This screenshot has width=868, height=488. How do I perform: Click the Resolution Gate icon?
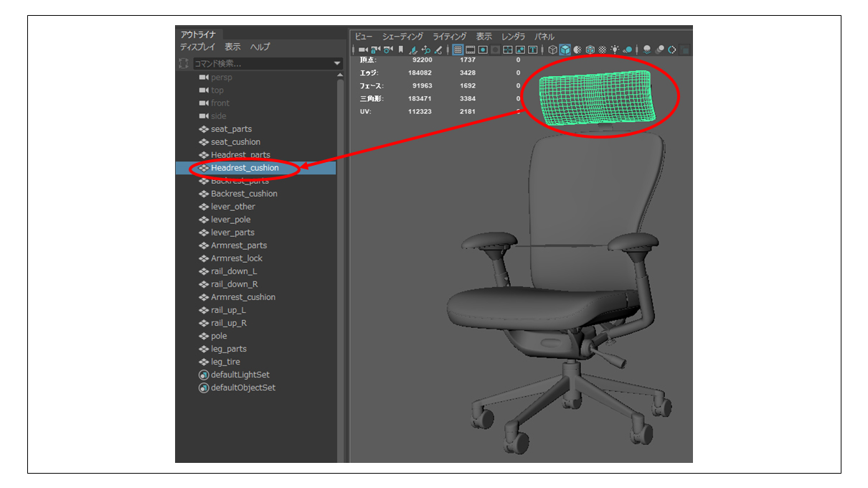(483, 50)
